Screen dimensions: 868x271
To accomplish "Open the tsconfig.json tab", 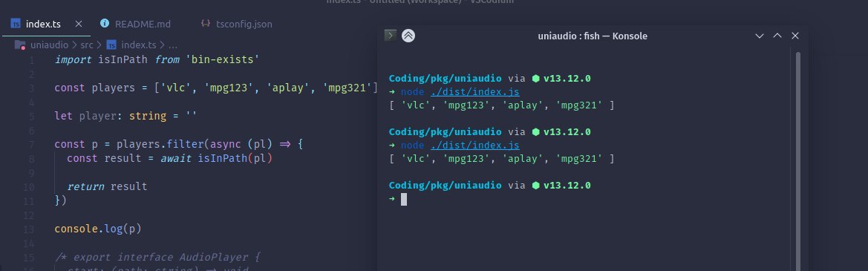I will pos(244,24).
